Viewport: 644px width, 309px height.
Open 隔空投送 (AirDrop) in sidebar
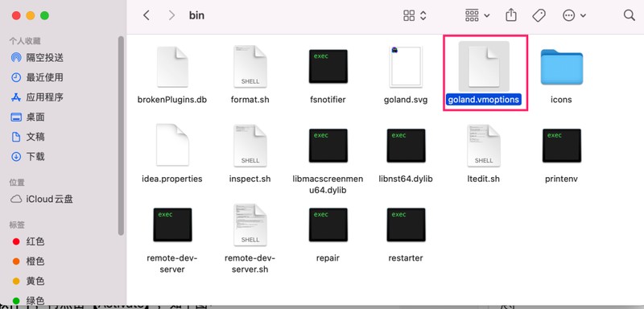point(37,57)
